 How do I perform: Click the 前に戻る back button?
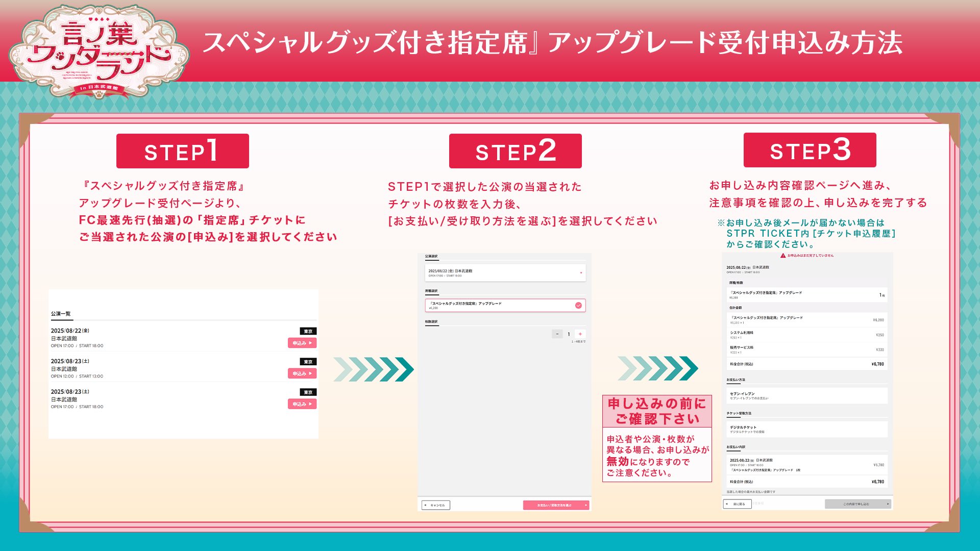(737, 504)
